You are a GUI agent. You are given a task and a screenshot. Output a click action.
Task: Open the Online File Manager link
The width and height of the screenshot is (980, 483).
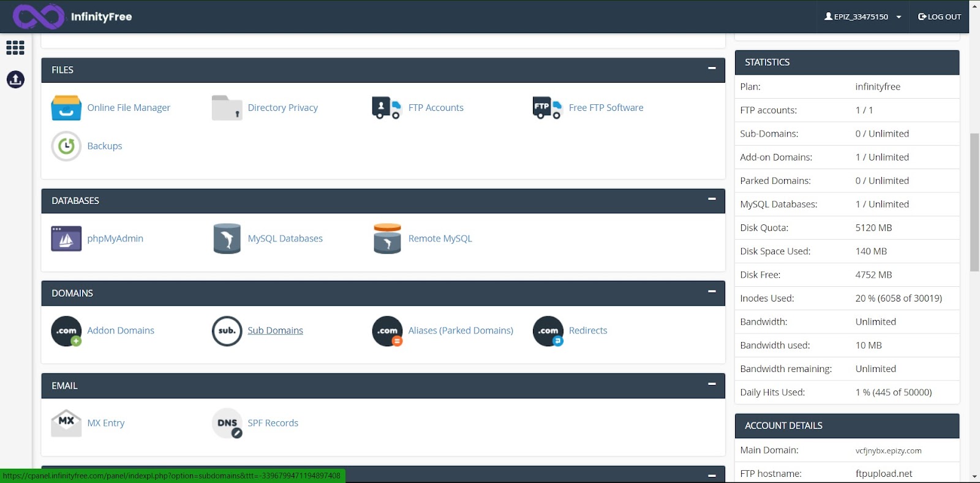coord(129,108)
